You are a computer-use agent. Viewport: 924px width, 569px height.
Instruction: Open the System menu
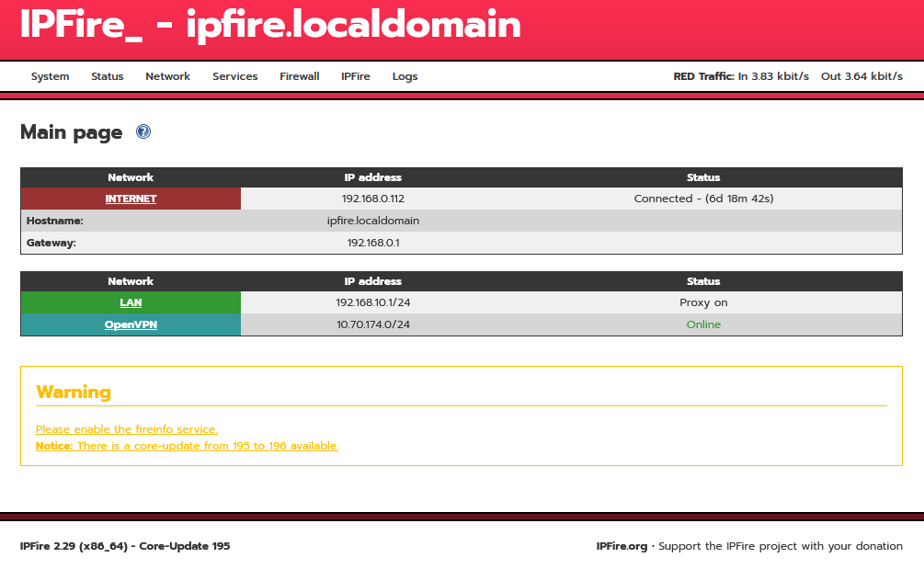click(x=50, y=76)
